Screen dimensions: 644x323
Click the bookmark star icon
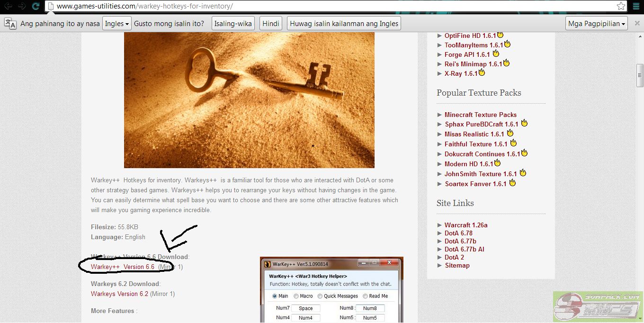[621, 6]
